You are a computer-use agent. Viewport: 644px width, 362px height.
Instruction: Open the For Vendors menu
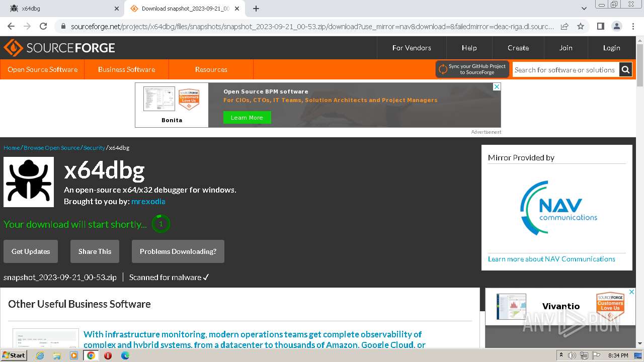(412, 48)
